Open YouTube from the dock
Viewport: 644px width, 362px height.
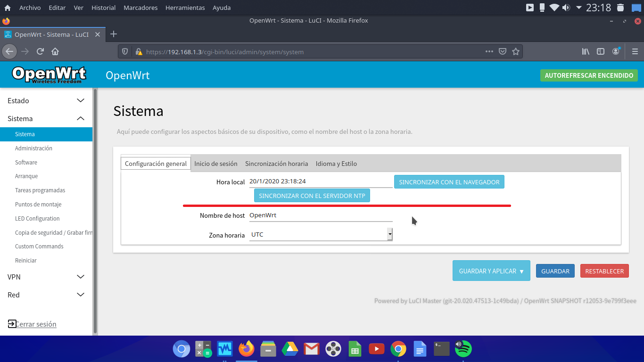(376, 349)
